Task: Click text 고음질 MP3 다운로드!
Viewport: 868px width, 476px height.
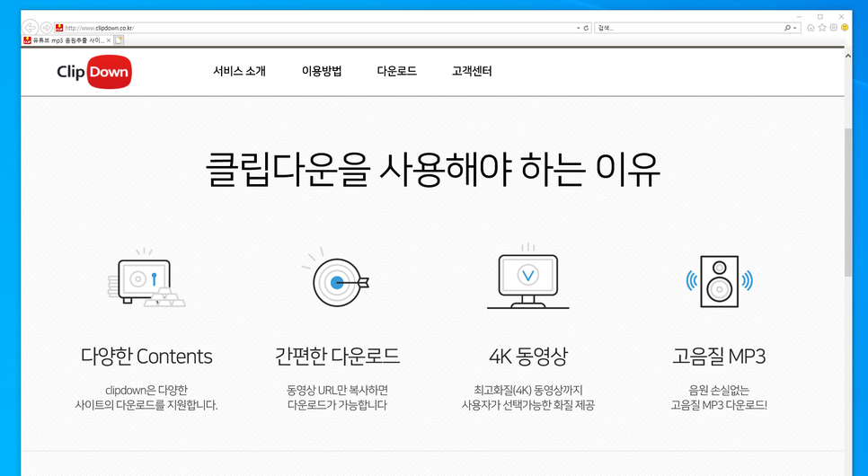Action: pyautogui.click(x=719, y=405)
